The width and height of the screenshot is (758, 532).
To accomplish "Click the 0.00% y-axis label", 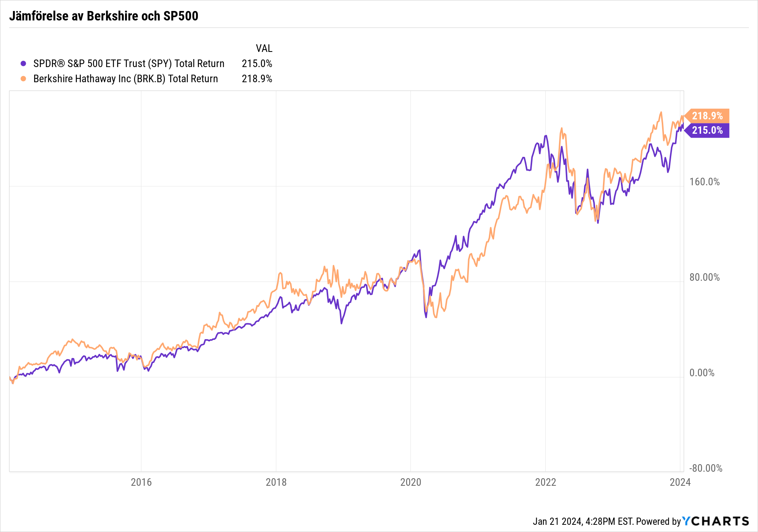I will pos(702,373).
